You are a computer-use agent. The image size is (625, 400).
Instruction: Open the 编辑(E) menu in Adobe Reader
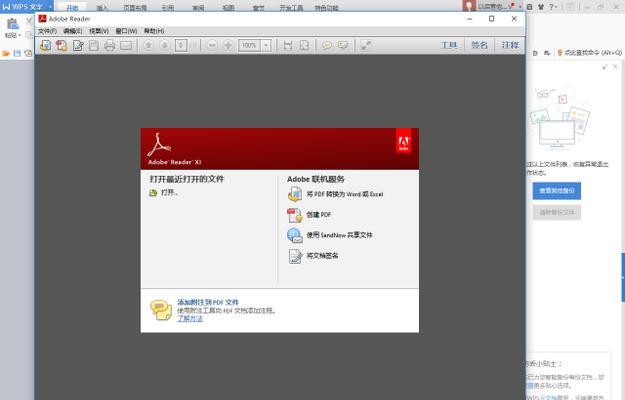point(73,31)
